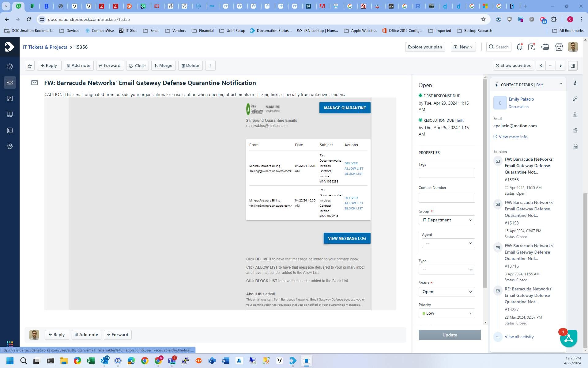Open the Status dropdown set to Open
Screen dimensions: 588x368
(447, 292)
